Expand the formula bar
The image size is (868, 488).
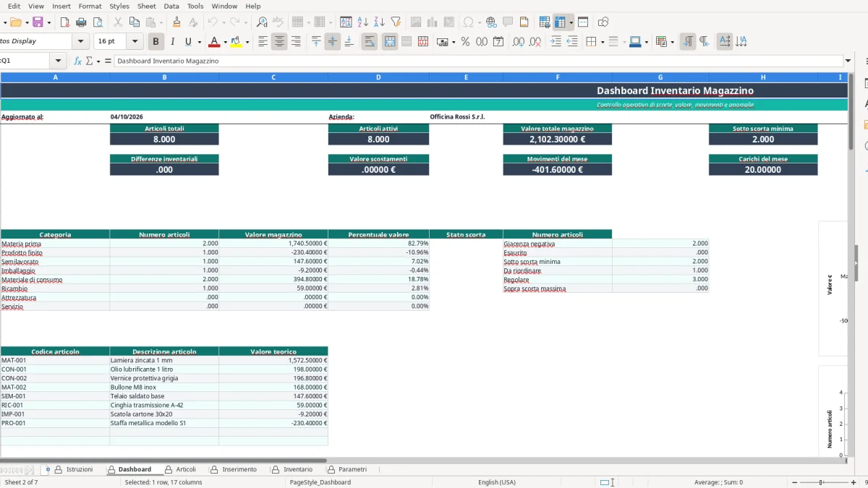click(848, 61)
